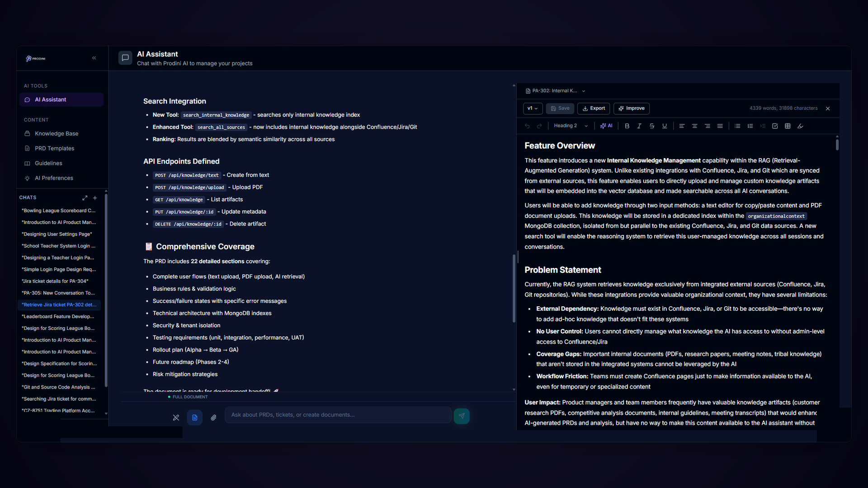Open the AI formatting assistant in the toolbar
This screenshot has width=868, height=488.
(x=606, y=126)
